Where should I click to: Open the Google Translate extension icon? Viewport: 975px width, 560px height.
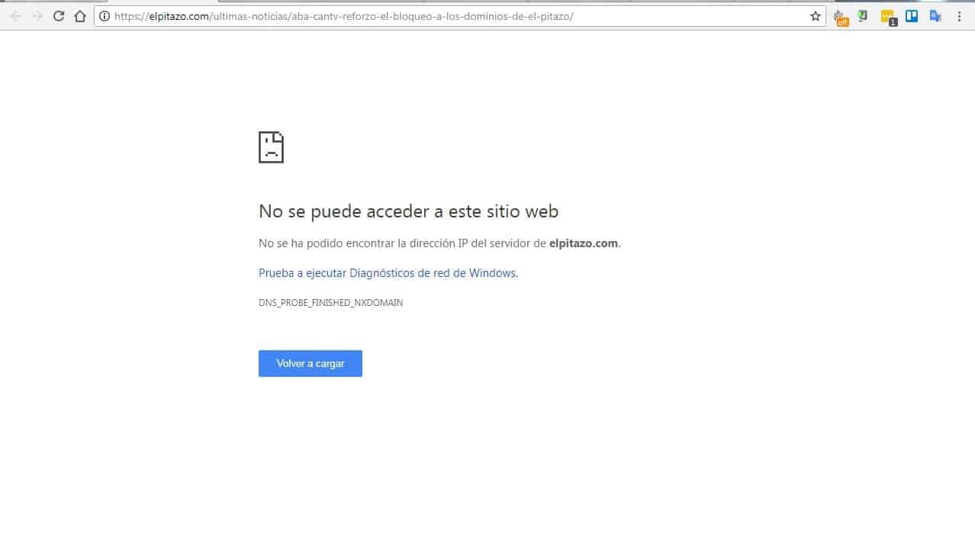935,15
